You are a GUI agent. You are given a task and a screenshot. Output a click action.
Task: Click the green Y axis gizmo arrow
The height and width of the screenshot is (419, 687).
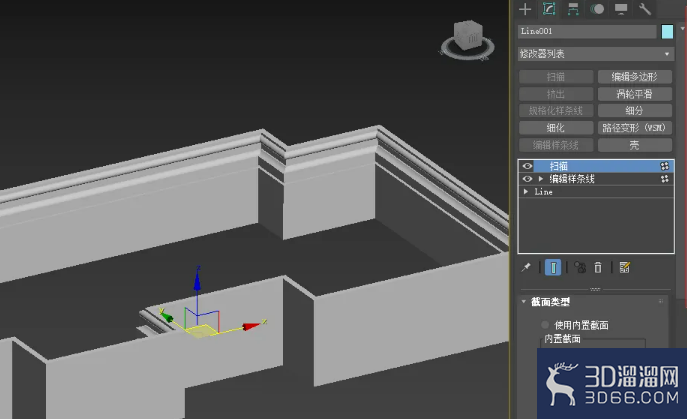[166, 316]
